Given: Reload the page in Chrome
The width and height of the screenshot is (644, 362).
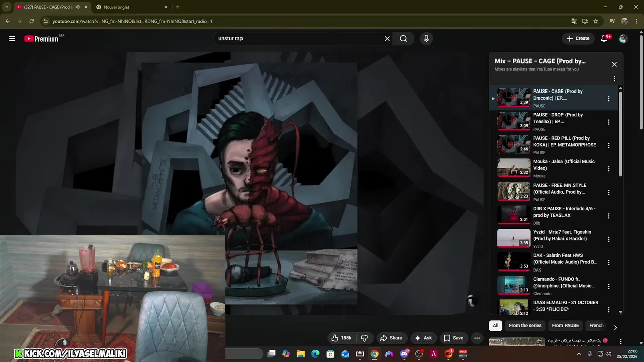Looking at the screenshot, I should [x=32, y=21].
